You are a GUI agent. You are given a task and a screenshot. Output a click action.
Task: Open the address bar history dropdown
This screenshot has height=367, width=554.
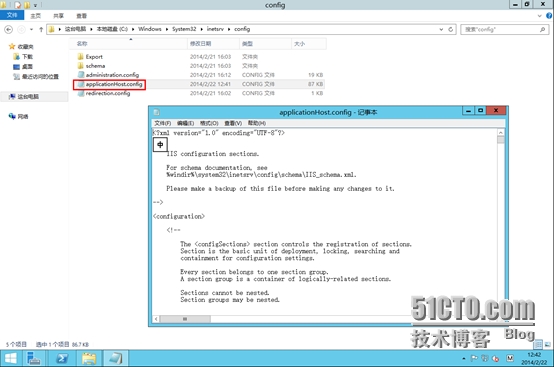(x=441, y=29)
